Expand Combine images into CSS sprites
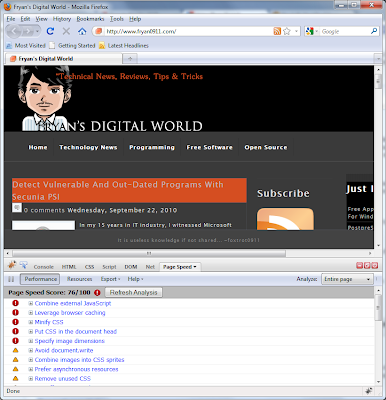Image resolution: width=386 pixels, height=400 pixels. [30, 360]
